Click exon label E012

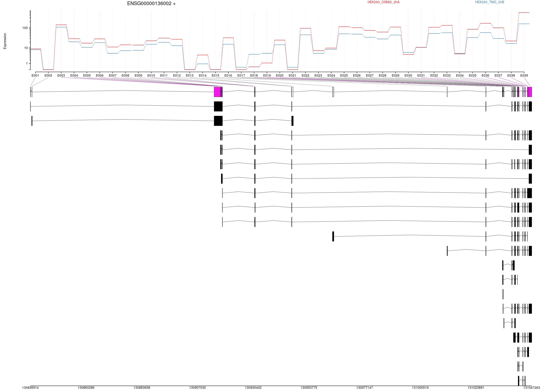click(177, 75)
